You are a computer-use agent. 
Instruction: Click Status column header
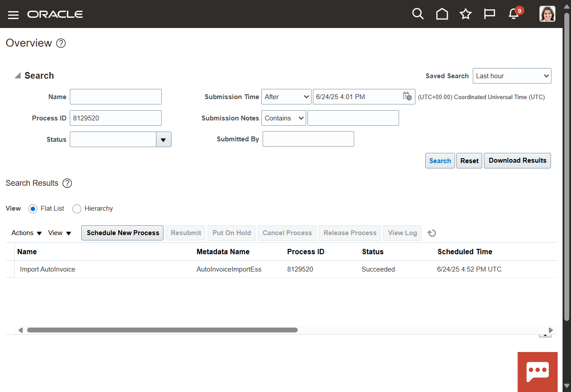(373, 252)
